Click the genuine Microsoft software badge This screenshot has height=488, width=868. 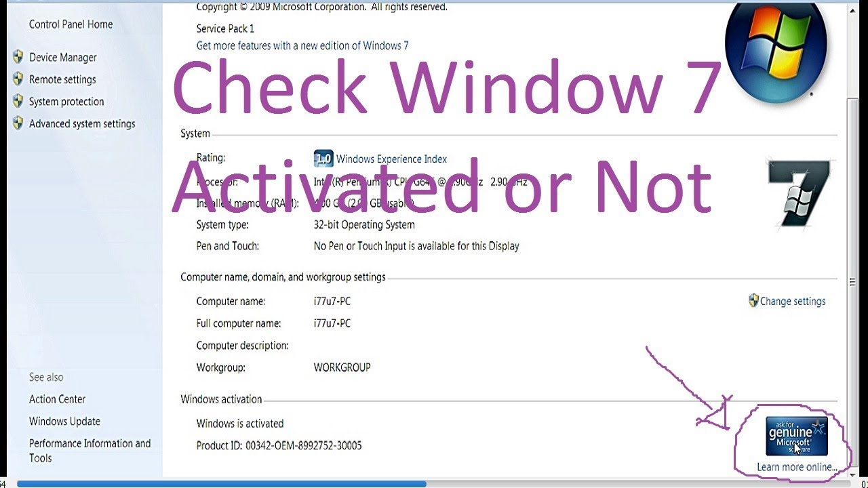(x=797, y=437)
